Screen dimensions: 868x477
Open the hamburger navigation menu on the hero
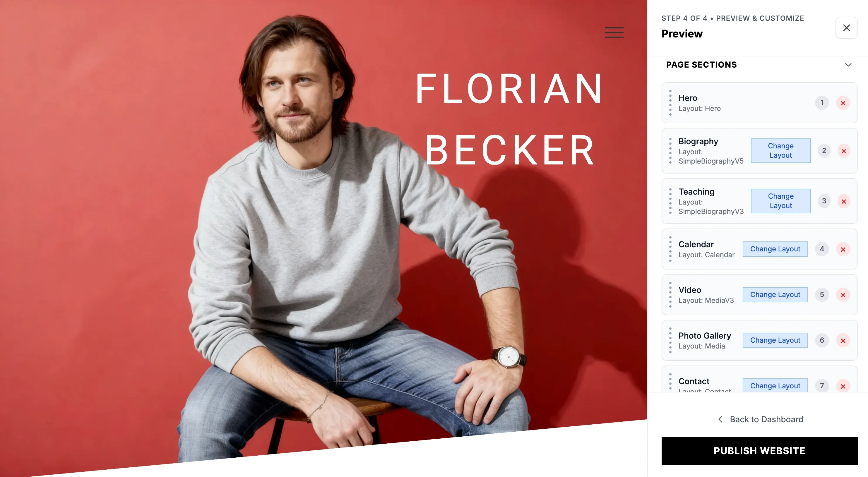(x=614, y=32)
